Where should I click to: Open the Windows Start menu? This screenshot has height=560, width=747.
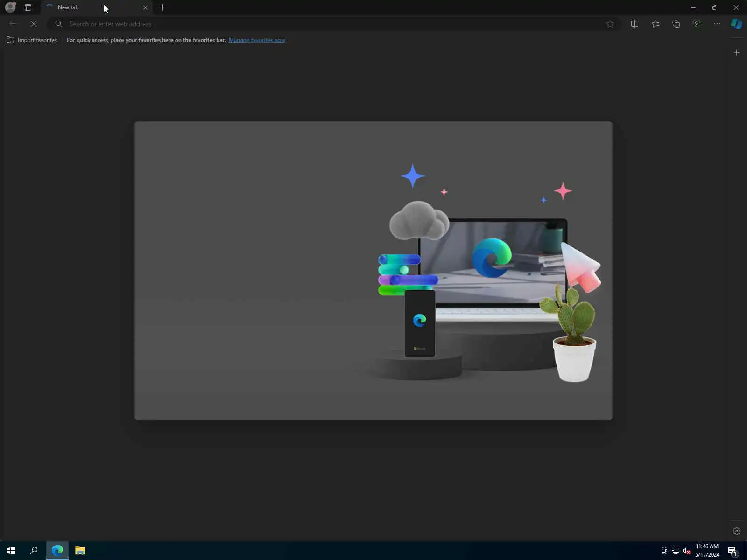tap(11, 551)
